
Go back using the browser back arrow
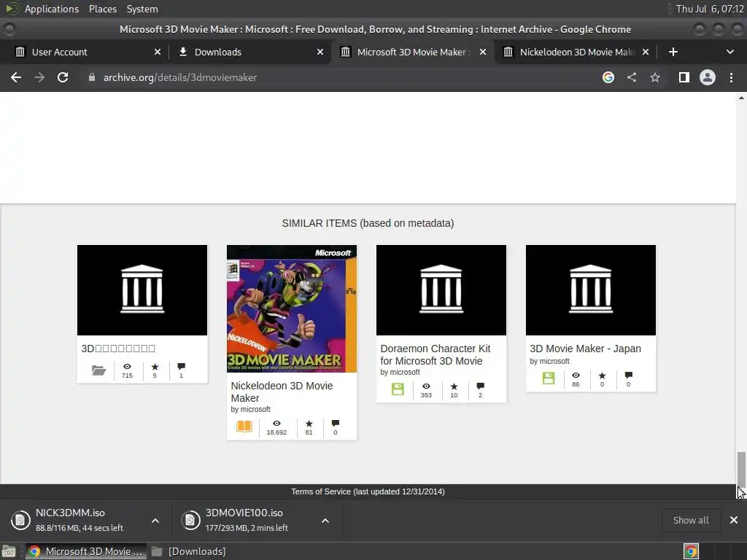[x=16, y=77]
